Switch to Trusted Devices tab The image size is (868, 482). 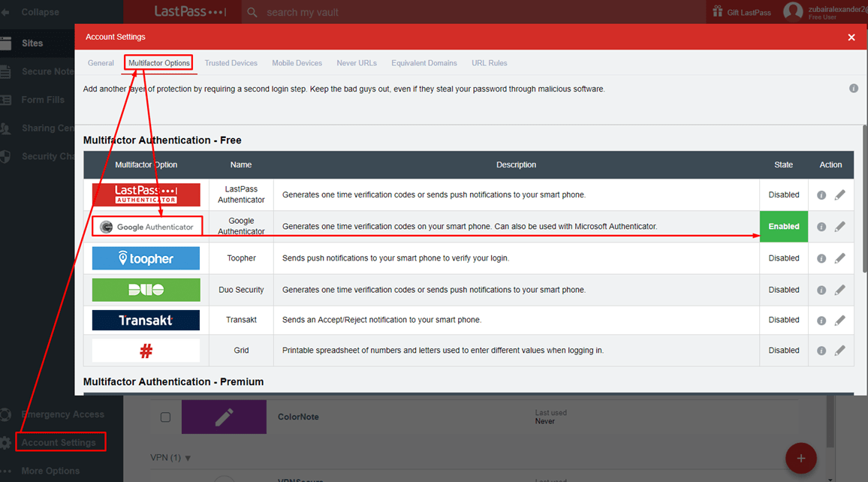[231, 63]
